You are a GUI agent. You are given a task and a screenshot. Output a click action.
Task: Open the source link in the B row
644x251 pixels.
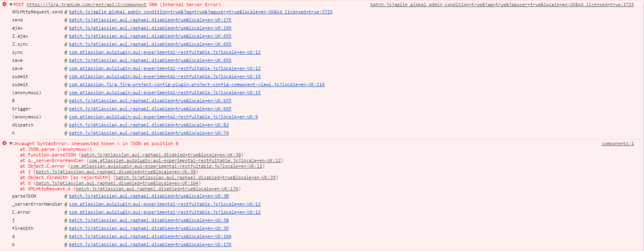150,101
